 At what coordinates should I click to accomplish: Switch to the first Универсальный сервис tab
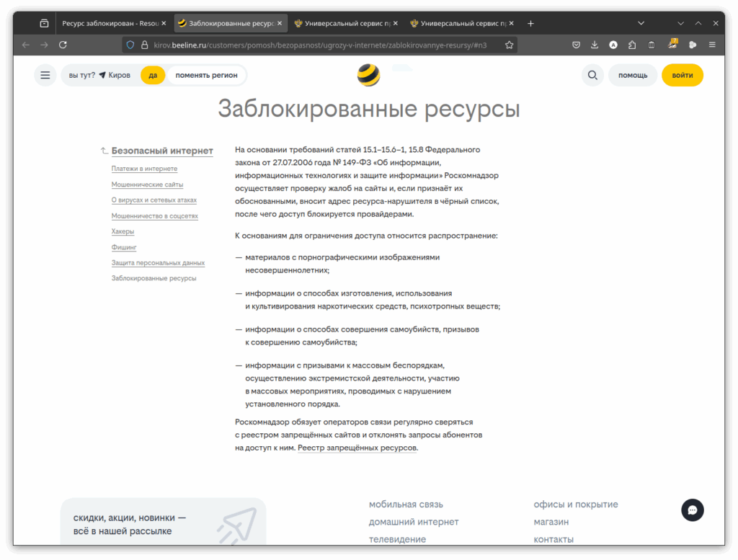tap(347, 23)
